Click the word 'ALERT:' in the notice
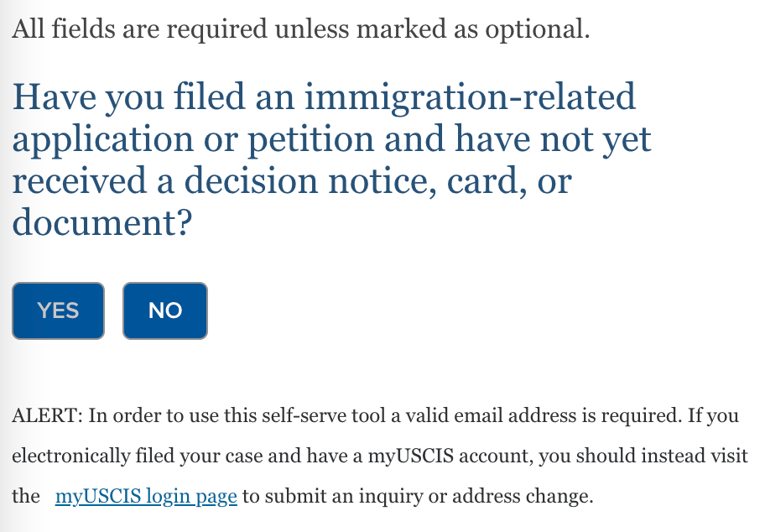The width and height of the screenshot is (765, 532). [47, 415]
